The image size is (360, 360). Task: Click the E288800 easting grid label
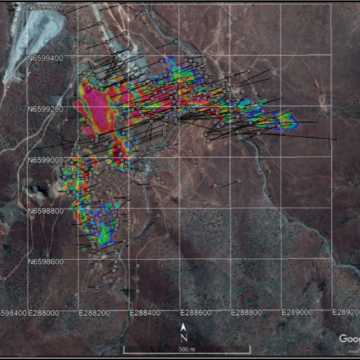tap(247, 313)
